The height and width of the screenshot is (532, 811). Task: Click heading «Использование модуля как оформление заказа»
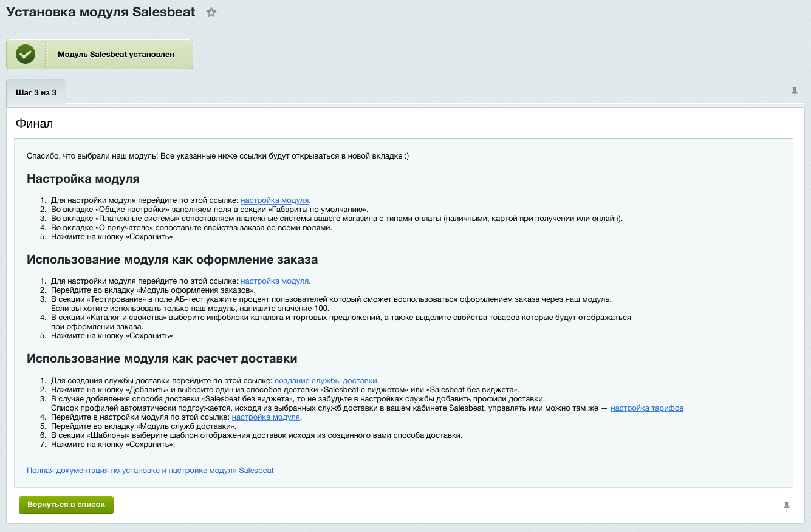point(172,260)
